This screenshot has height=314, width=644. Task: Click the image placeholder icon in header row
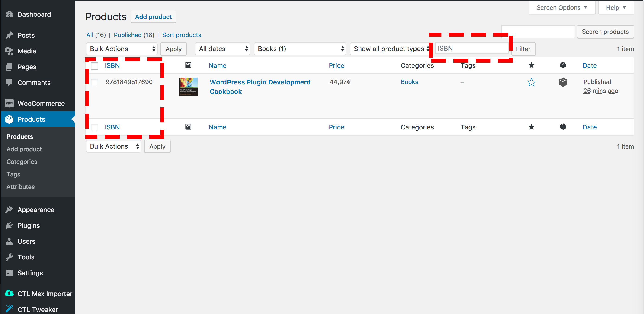[x=188, y=65]
